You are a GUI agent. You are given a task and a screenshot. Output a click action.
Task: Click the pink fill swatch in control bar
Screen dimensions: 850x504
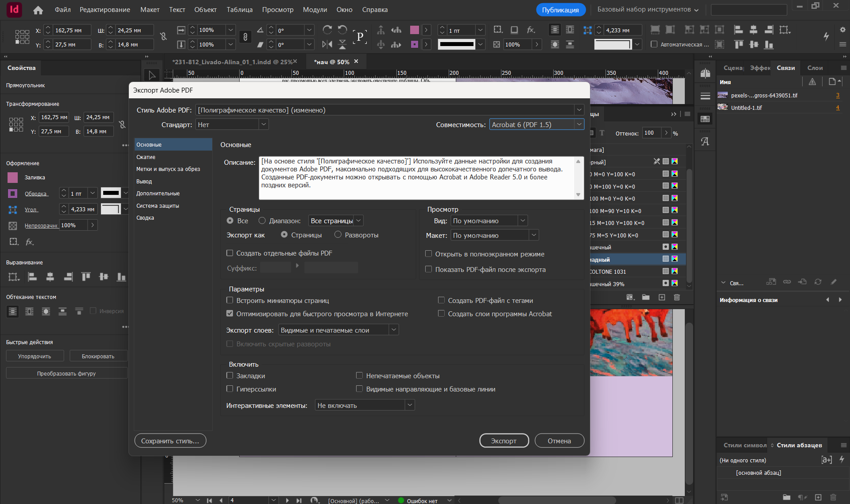[x=415, y=30]
